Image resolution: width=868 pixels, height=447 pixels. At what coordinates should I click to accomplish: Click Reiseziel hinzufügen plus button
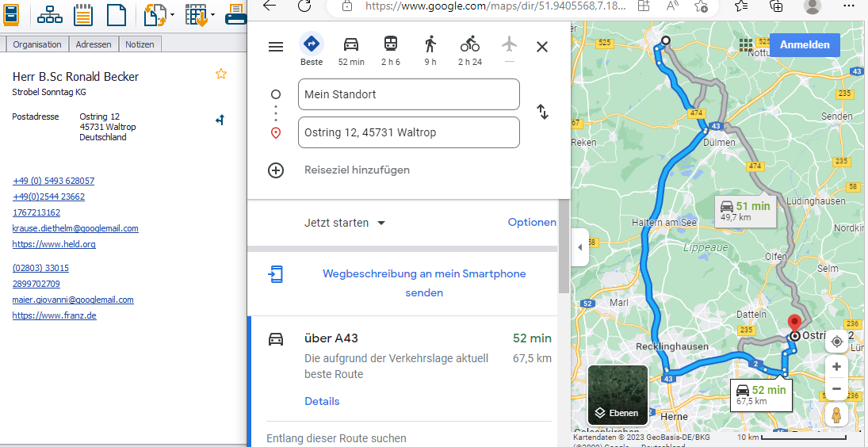276,170
